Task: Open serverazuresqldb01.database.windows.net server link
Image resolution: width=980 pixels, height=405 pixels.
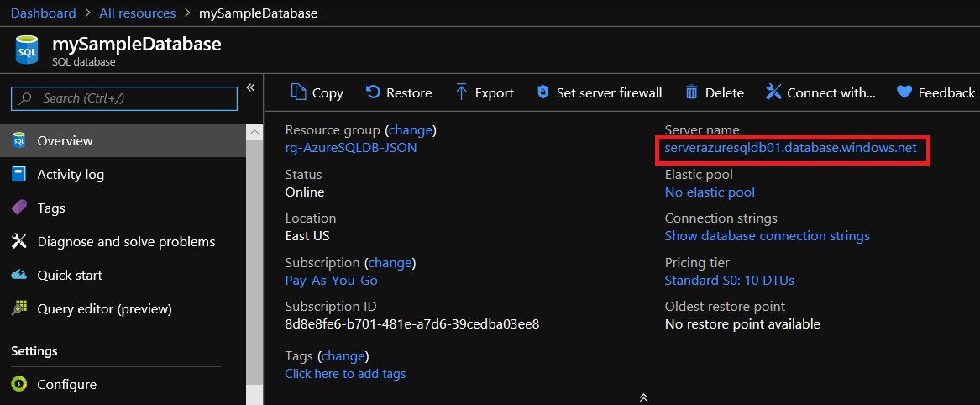Action: point(790,148)
